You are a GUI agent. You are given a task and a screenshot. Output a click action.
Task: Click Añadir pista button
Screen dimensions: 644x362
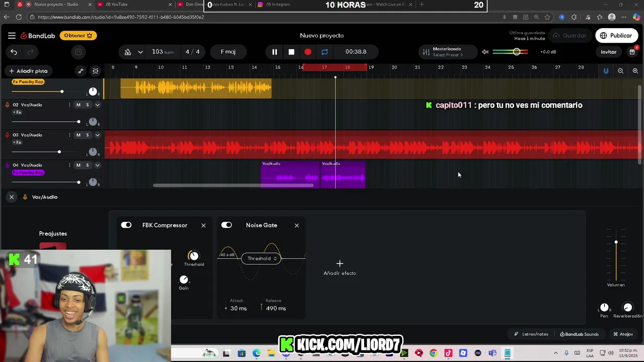tap(28, 71)
